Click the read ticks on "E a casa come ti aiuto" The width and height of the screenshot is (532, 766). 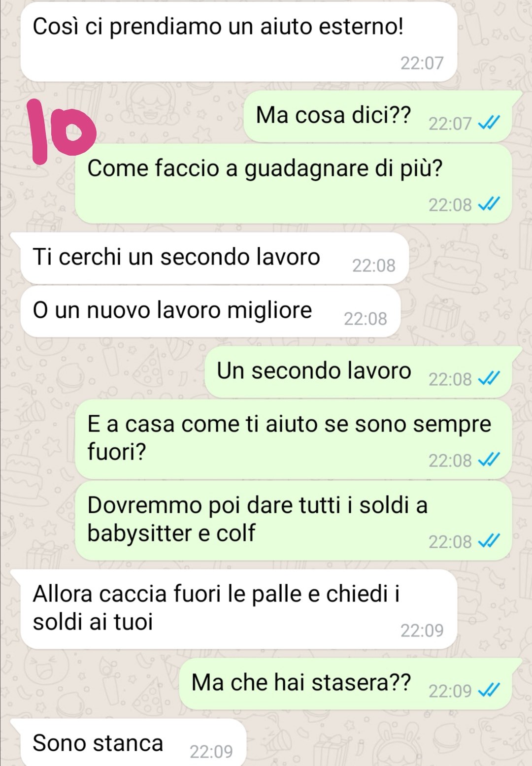[489, 460]
